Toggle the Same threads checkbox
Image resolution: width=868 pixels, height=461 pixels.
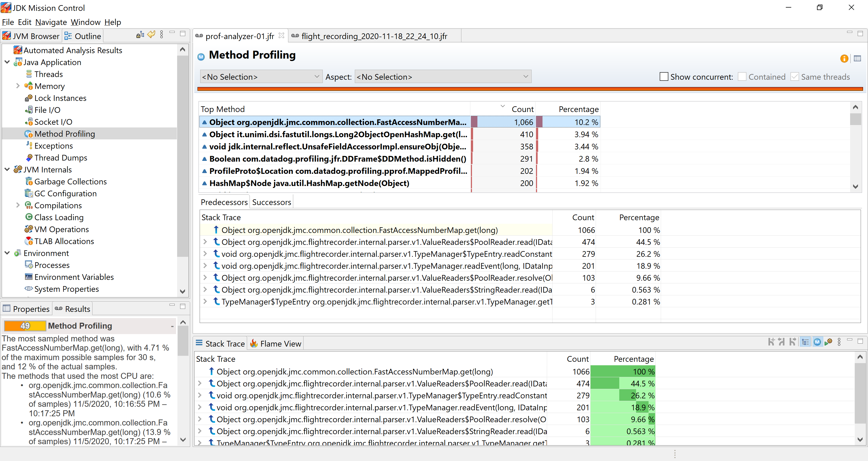tap(794, 77)
